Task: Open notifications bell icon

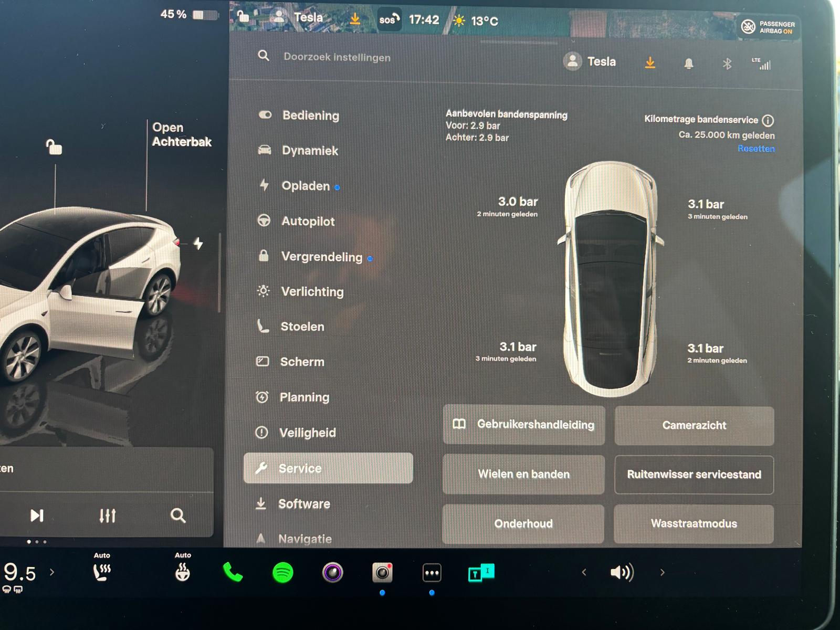Action: tap(689, 64)
